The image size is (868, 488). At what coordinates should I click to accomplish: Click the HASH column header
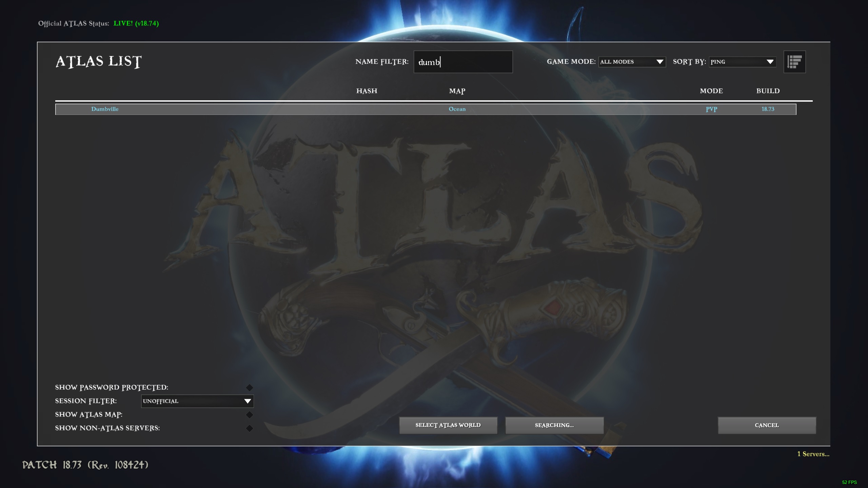coord(367,91)
